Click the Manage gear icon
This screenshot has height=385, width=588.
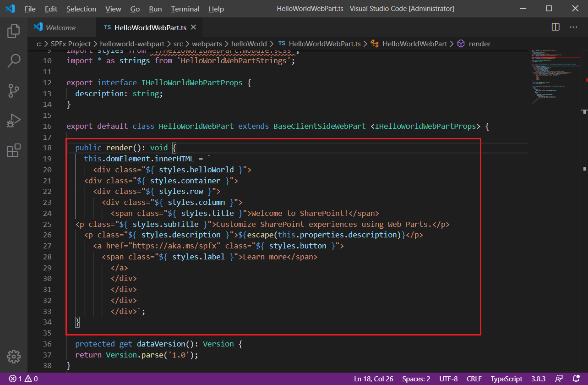[14, 356]
